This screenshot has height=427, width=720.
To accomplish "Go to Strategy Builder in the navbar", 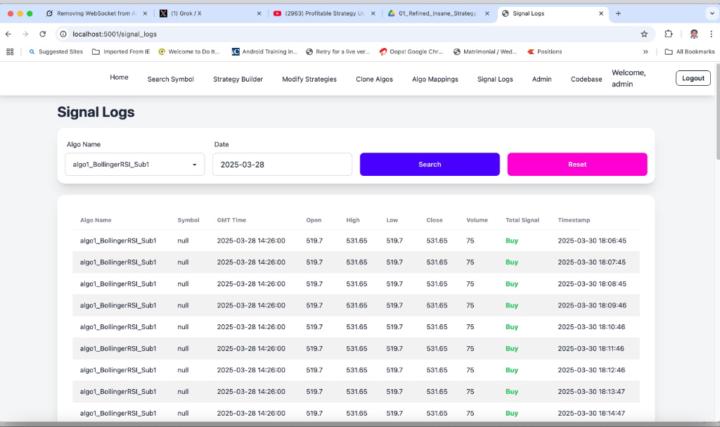I will [238, 78].
